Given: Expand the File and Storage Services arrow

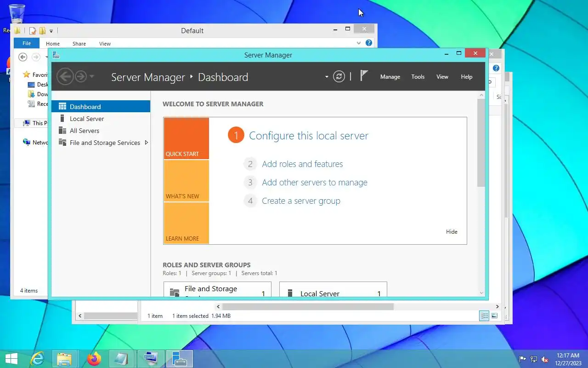Looking at the screenshot, I should pos(146,143).
